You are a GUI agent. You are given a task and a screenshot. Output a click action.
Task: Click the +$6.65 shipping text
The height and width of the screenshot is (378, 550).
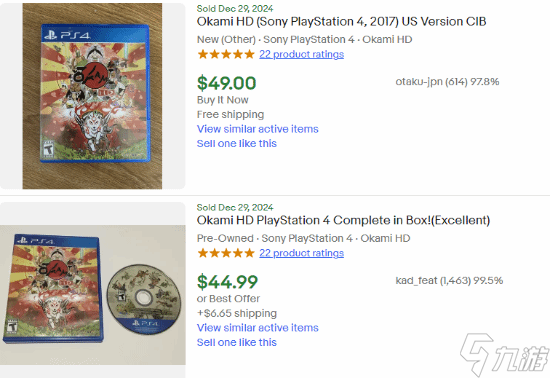click(237, 313)
